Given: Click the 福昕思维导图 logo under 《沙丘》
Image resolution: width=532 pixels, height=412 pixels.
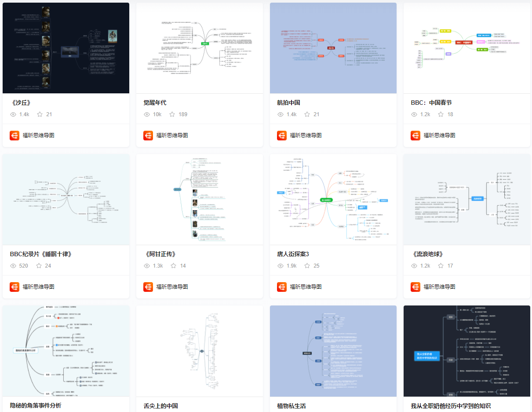Looking at the screenshot, I should 15,136.
